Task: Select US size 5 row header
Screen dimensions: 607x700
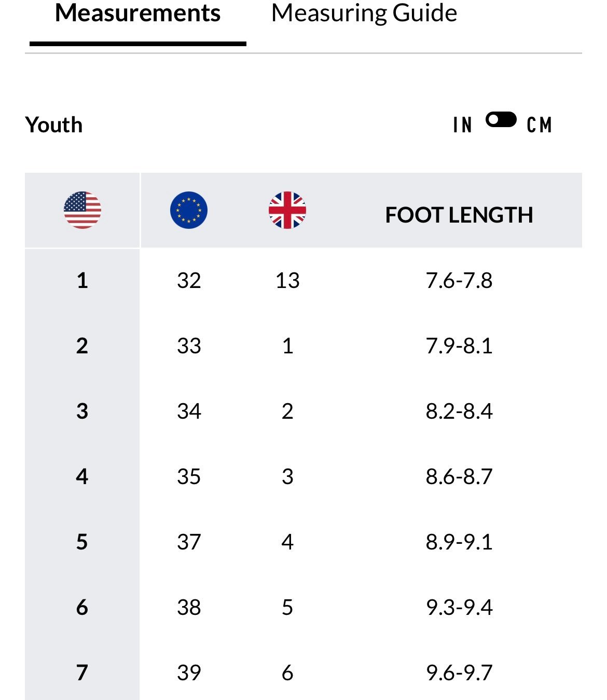Action: 82,542
